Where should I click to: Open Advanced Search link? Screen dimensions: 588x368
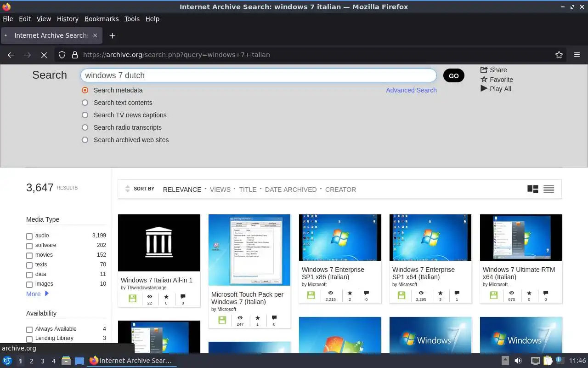coord(411,90)
